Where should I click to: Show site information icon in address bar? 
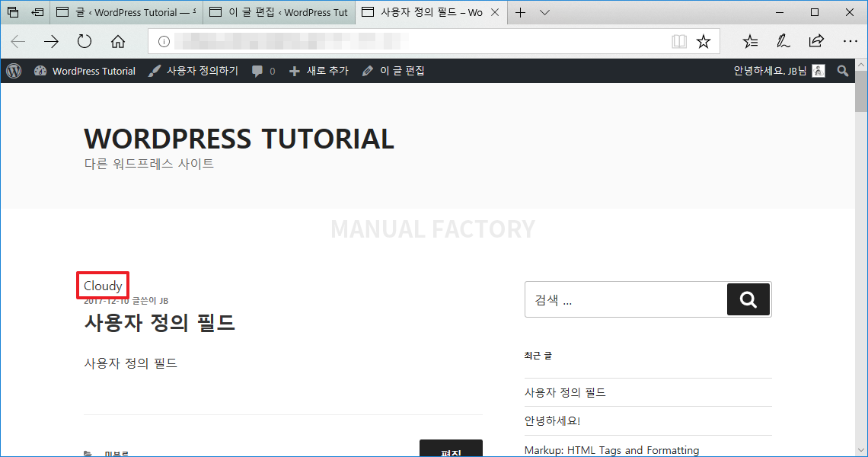[164, 42]
